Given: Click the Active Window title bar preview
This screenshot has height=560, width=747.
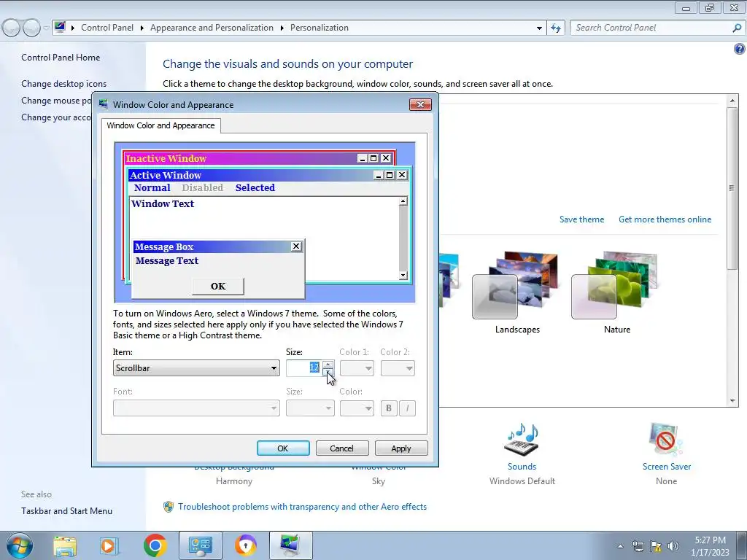Looking at the screenshot, I should point(268,175).
